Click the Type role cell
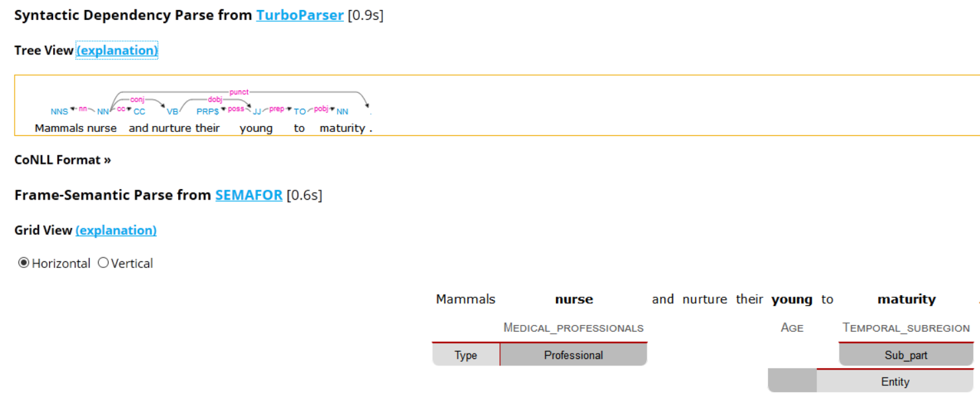The image size is (980, 406). coord(466,355)
